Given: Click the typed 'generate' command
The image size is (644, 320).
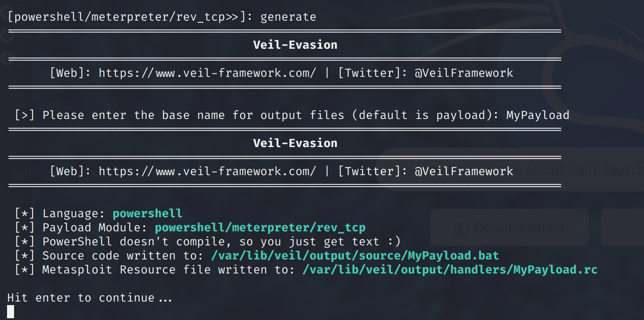Looking at the screenshot, I should coord(288,17).
